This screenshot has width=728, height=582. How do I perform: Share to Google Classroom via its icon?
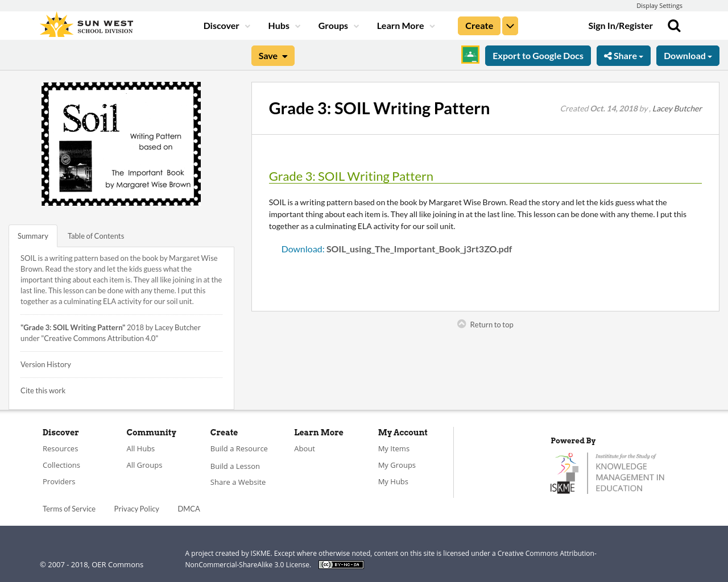[470, 56]
